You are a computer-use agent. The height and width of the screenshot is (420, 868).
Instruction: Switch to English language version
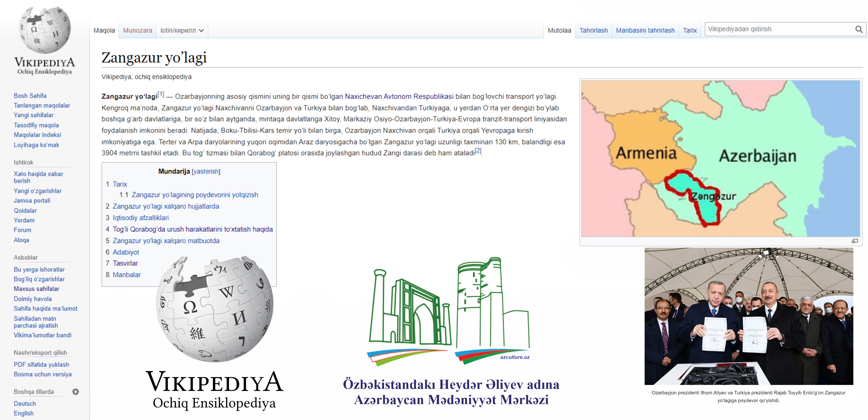pyautogui.click(x=23, y=413)
